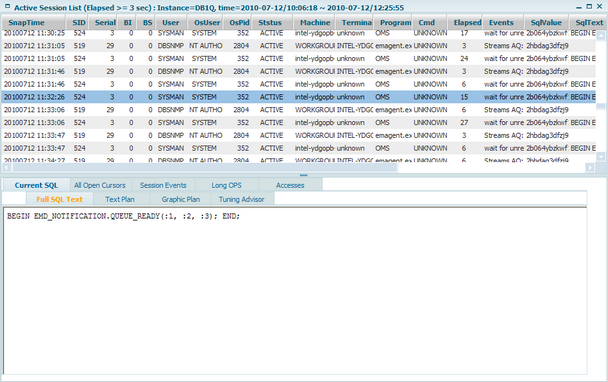
Task: Select row 20100712 11:31:05 SID 524
Action: click(x=299, y=59)
